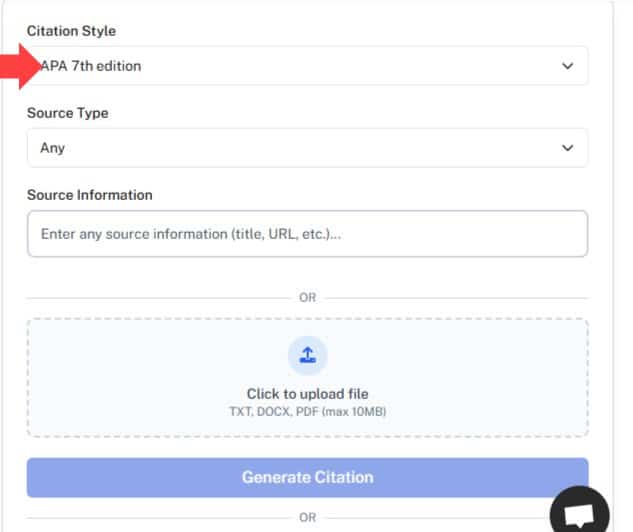Click the 'TXT, DOCX, PDF (max 10MB)' hint
The height and width of the screenshot is (532, 633).
coord(307,411)
